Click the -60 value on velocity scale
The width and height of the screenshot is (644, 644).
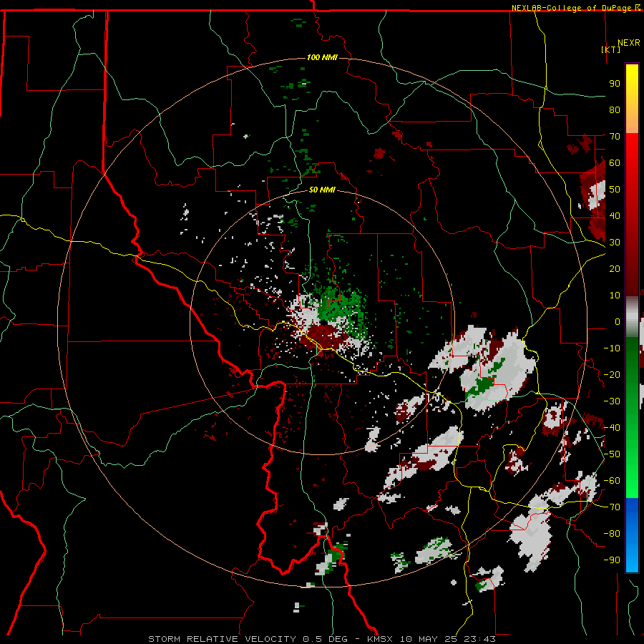[612, 481]
